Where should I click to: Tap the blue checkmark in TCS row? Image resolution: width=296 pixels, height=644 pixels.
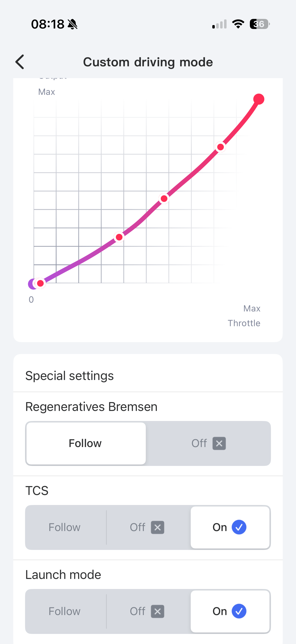tap(239, 527)
